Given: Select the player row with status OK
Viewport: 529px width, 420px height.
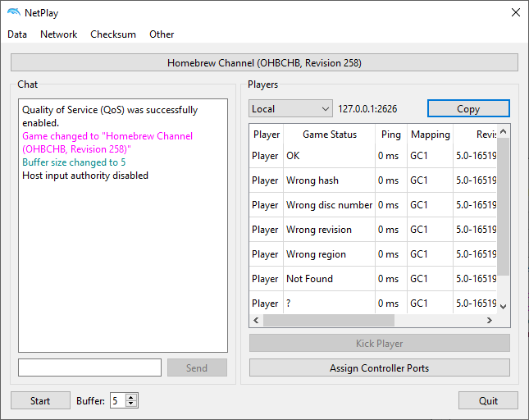Looking at the screenshot, I should 373,156.
